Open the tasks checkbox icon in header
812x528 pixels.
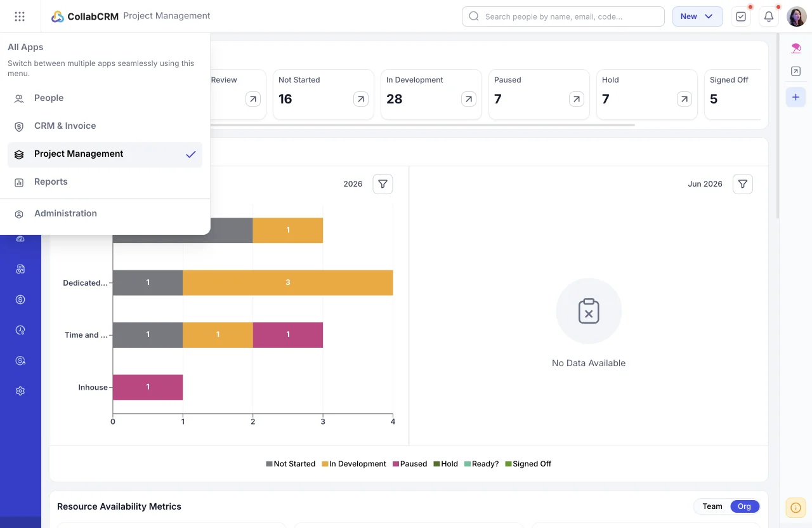click(x=741, y=16)
